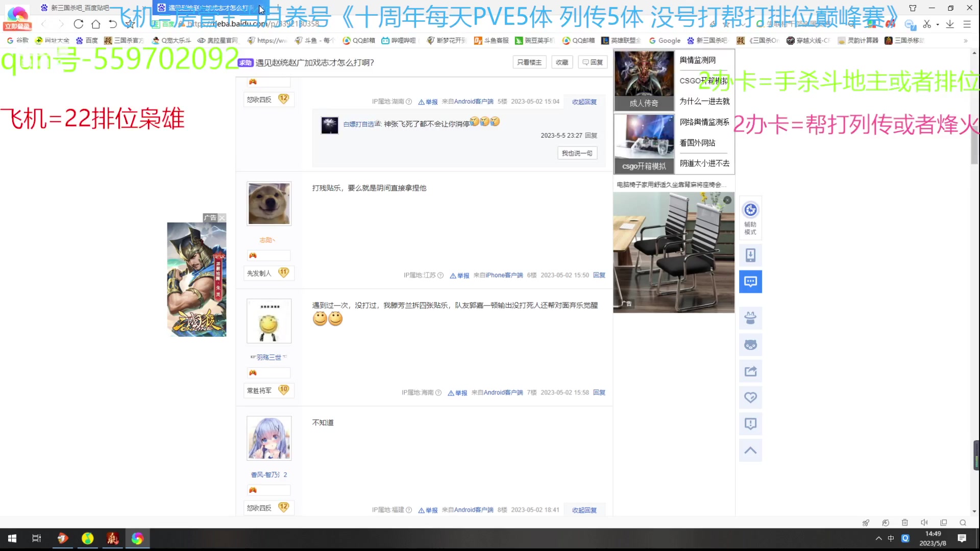Click the heart feedback icon in the sidebar
The image size is (980, 551).
pyautogui.click(x=750, y=397)
